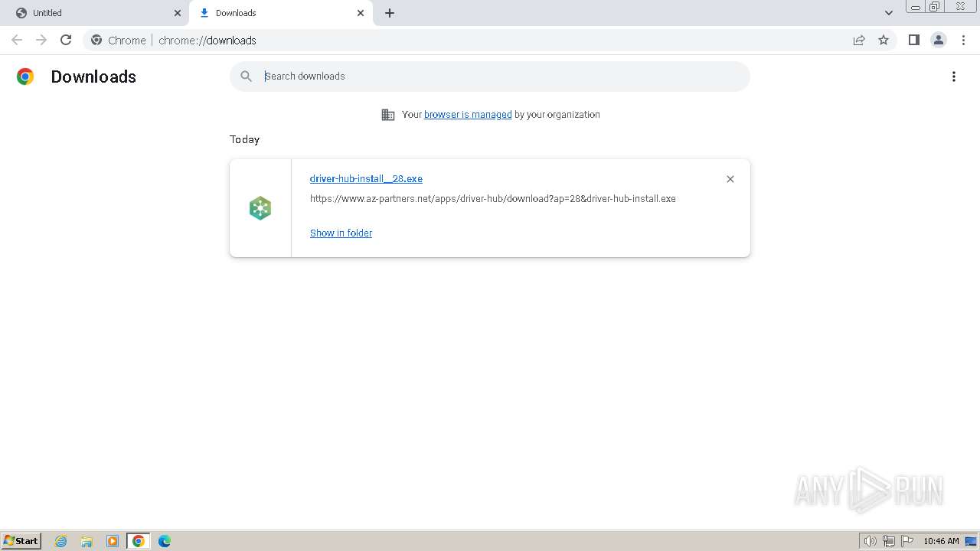This screenshot has width=980, height=551.
Task: Open Windows Media Player from taskbar
Action: click(113, 541)
